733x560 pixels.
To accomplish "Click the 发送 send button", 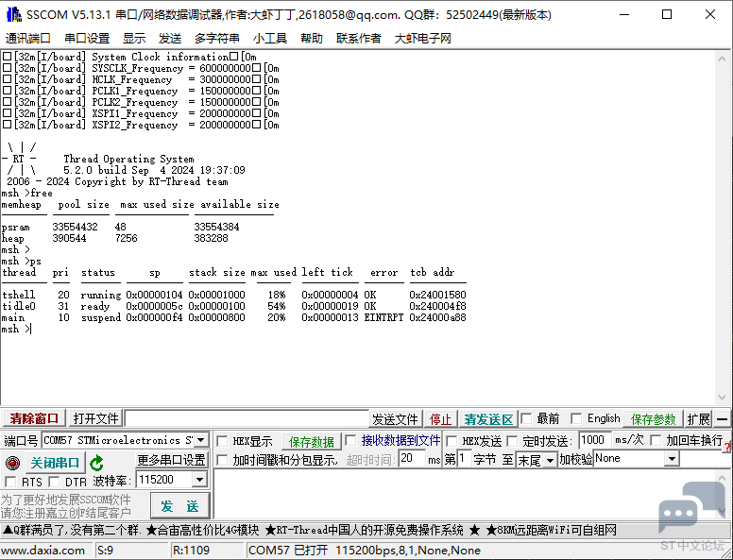I will pos(180,506).
